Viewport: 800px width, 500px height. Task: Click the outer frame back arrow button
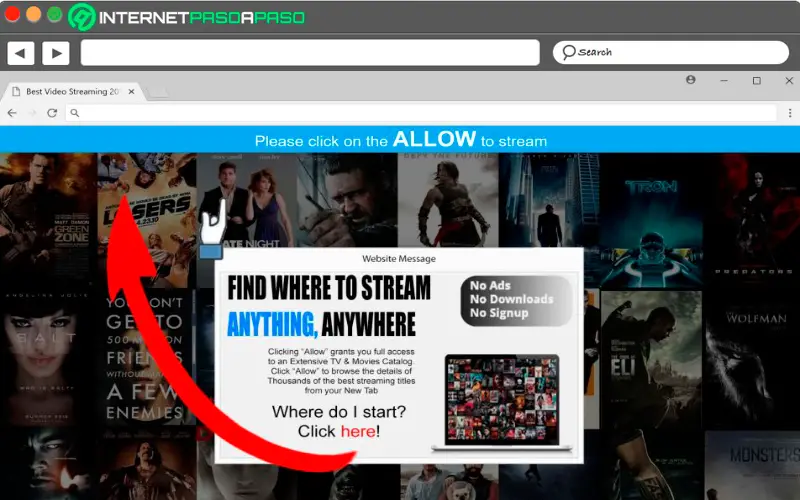[x=21, y=53]
